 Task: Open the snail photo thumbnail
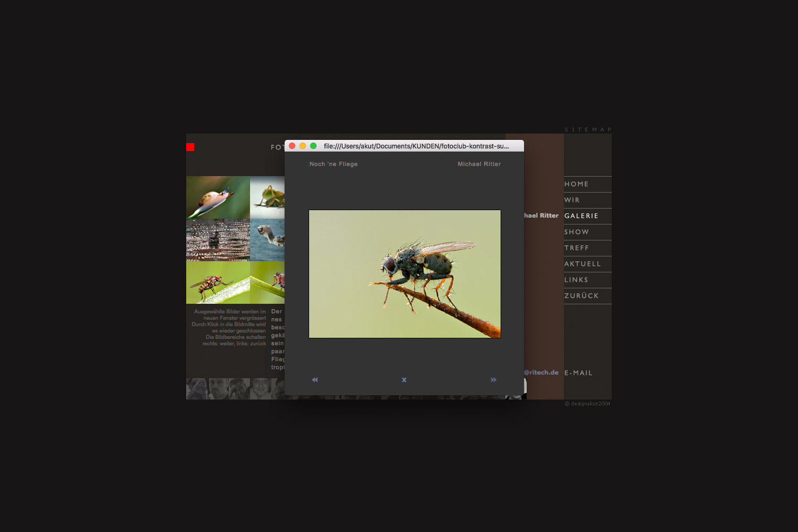pyautogui.click(x=218, y=197)
